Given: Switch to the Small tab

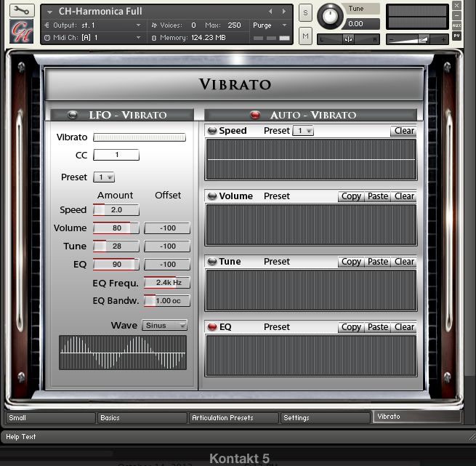Looking at the screenshot, I should 50,418.
